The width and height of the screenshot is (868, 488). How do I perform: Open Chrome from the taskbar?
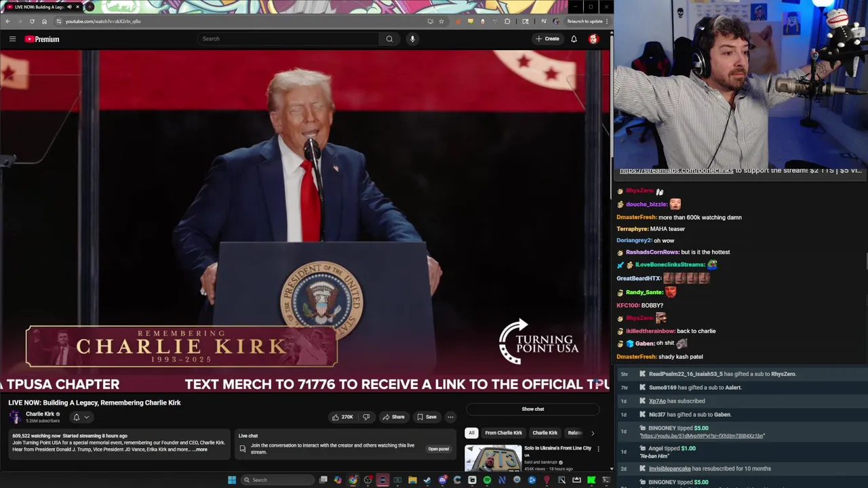[x=353, y=480]
